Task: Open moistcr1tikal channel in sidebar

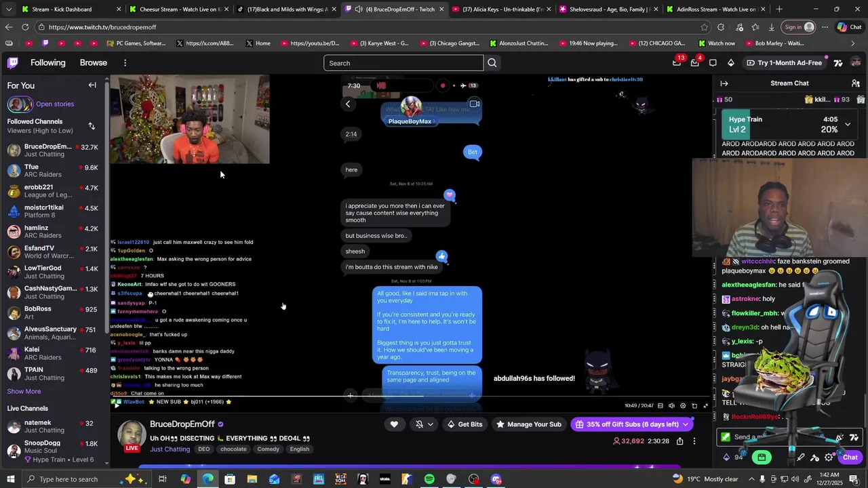Action: pos(53,211)
